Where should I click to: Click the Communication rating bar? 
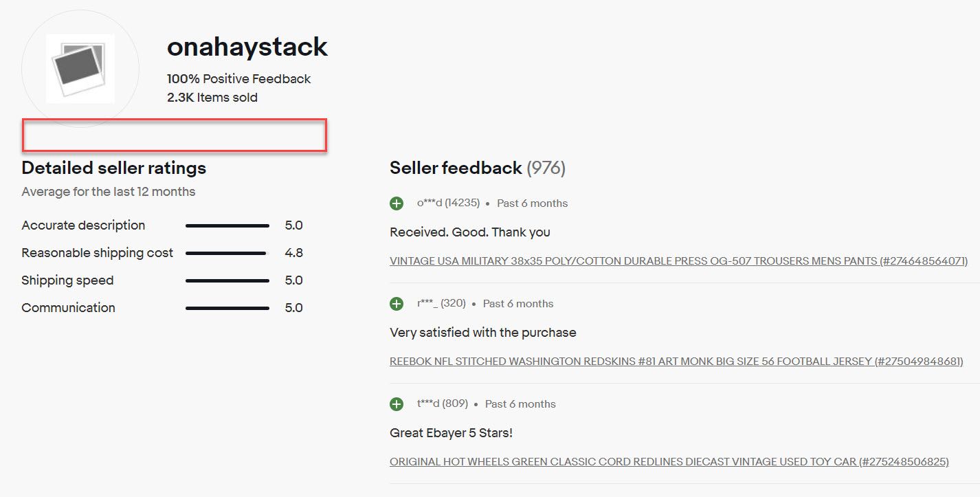click(227, 308)
